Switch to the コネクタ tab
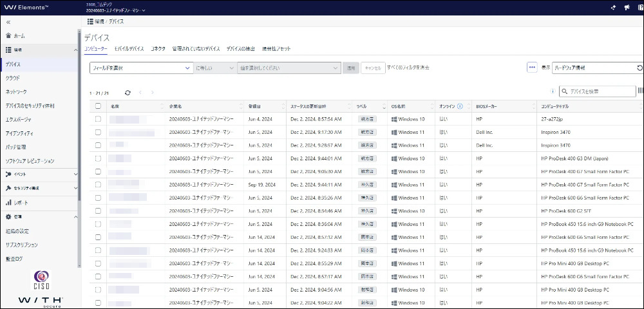 point(158,49)
